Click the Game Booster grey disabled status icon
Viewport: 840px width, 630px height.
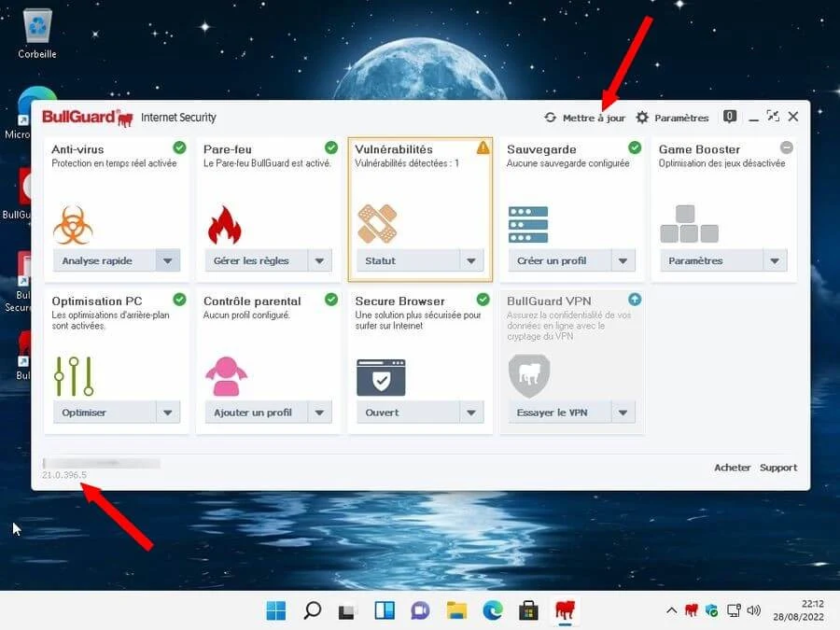[x=787, y=147]
